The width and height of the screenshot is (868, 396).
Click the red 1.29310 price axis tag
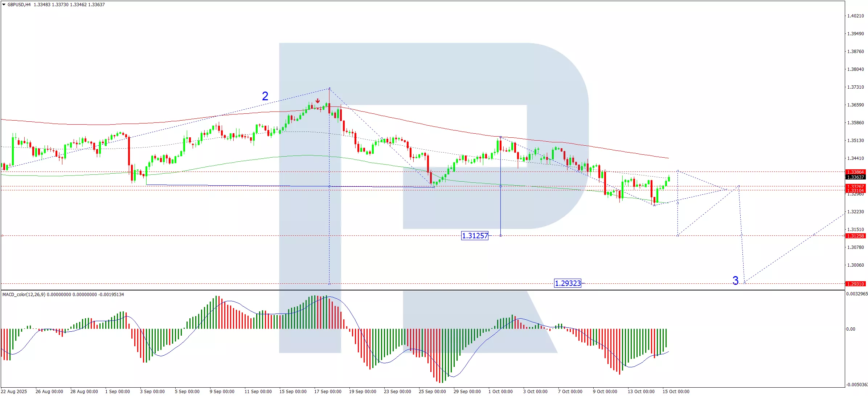tap(855, 284)
